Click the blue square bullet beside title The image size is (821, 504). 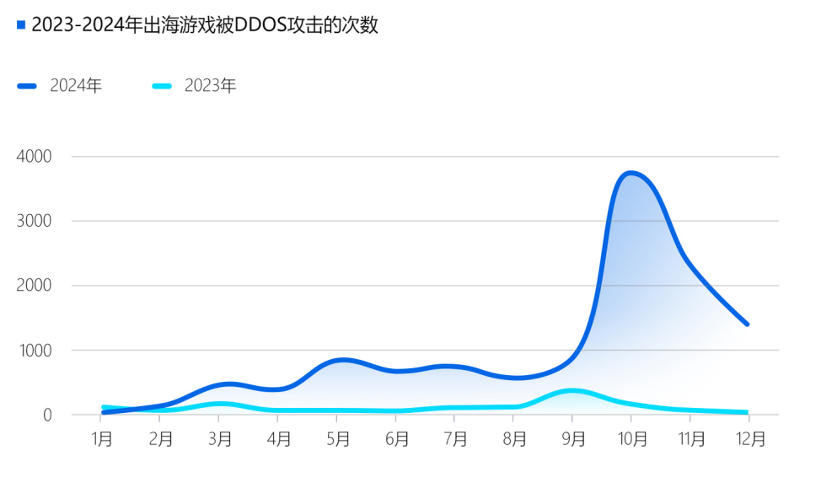21,24
